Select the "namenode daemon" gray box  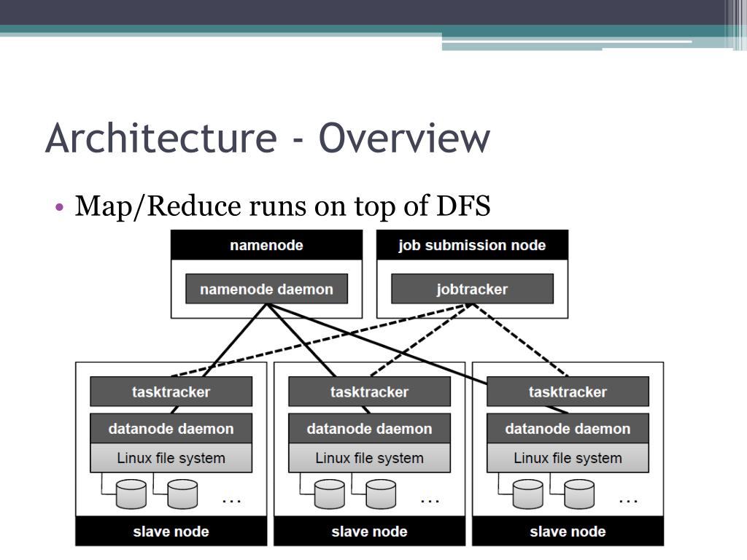(267, 289)
